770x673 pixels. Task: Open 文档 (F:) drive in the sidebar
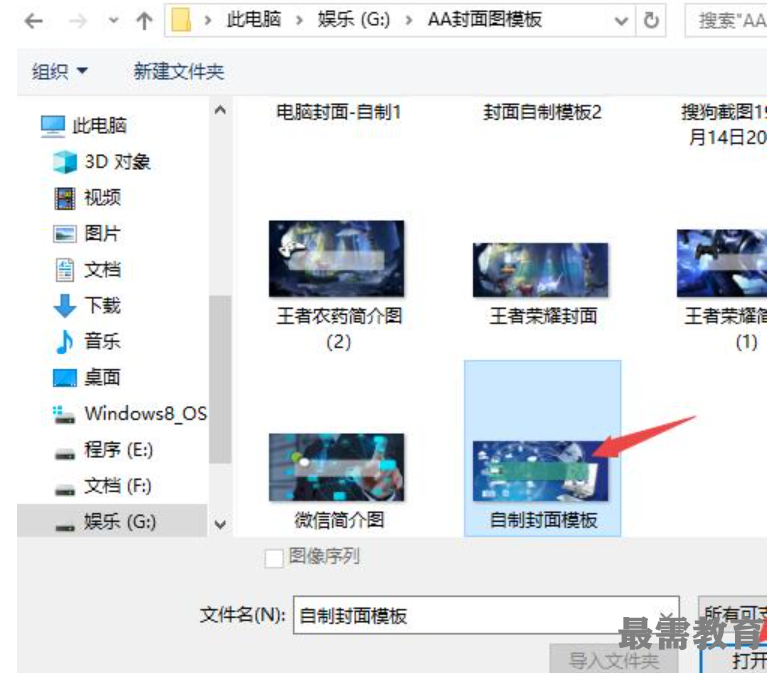pyautogui.click(x=103, y=486)
